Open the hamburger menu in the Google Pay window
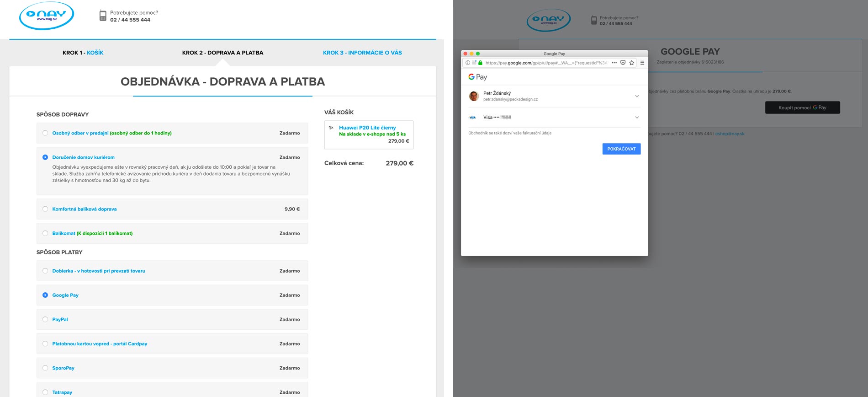This screenshot has width=868, height=397. tap(642, 63)
